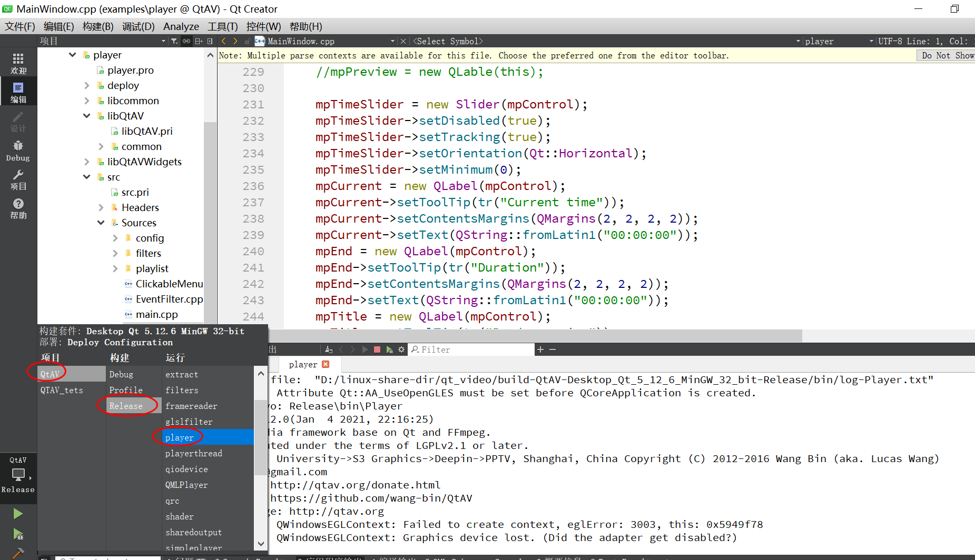
Task: Open the player parse context dropdown
Action: coord(839,41)
